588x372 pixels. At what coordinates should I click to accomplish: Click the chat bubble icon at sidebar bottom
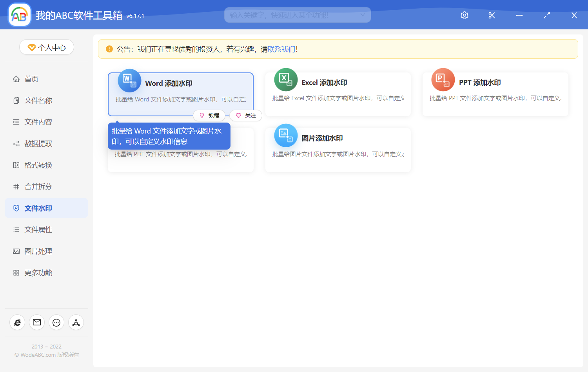point(56,322)
